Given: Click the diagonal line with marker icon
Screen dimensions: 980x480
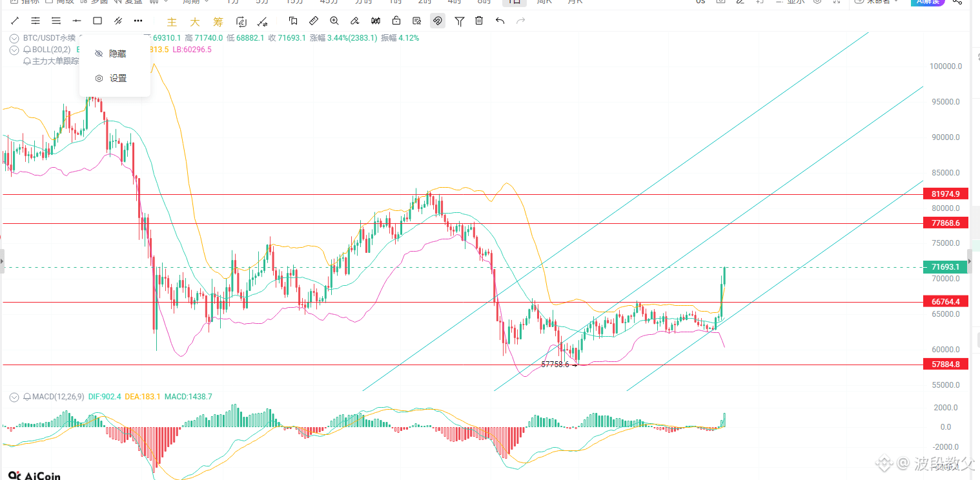Looking at the screenshot, I should 262,21.
